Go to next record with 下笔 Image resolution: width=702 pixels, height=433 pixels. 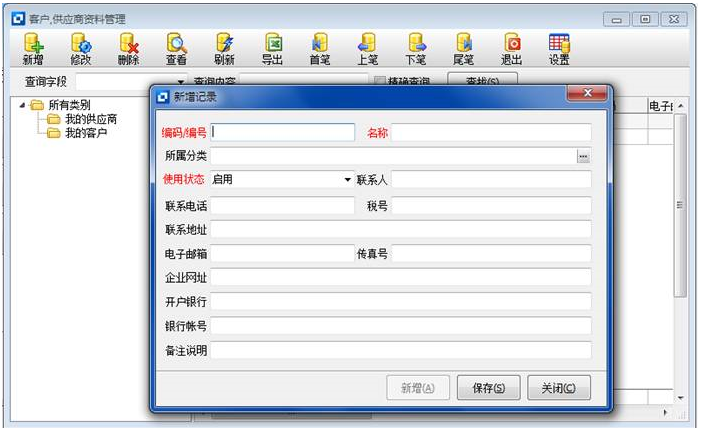(415, 48)
